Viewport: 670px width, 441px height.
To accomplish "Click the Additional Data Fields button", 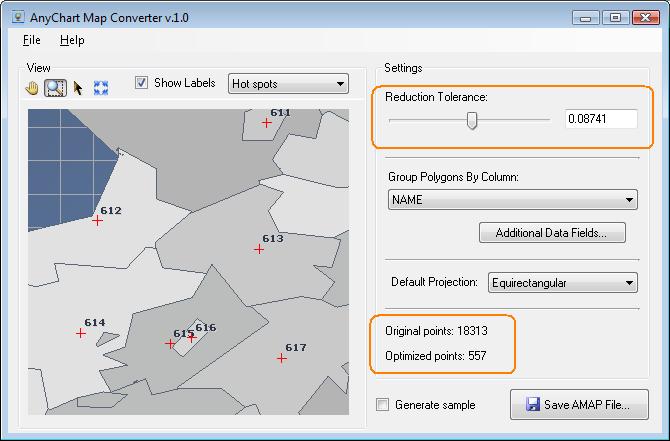I will 559,233.
